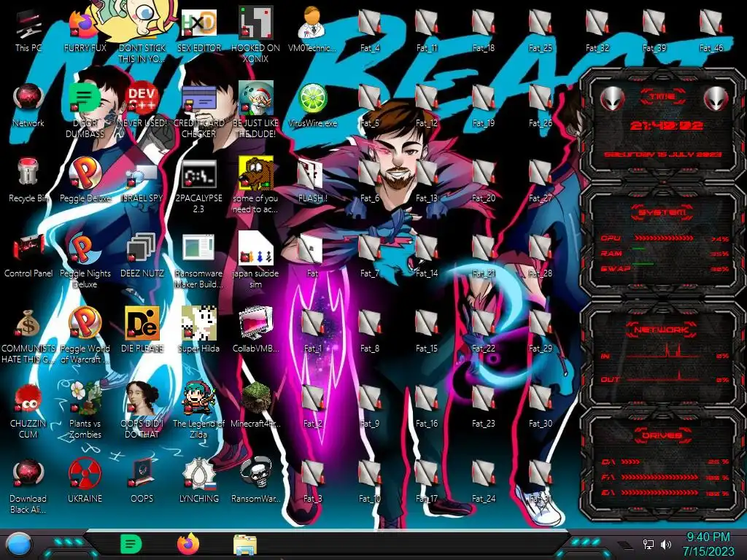Select the file named Fat_30
Image resolution: width=747 pixels, height=560 pixels.
coord(540,407)
